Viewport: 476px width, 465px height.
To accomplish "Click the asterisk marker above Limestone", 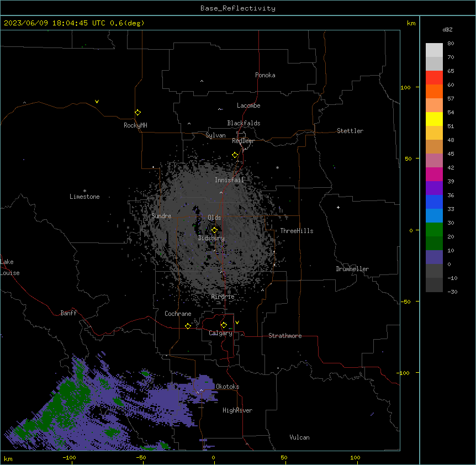I will [84, 191].
